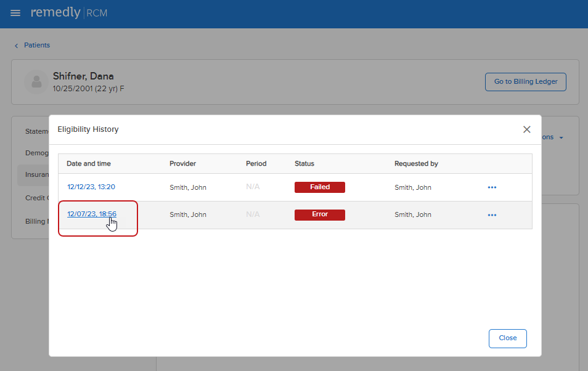Go to Billing Ledger
588x371 pixels.
pyautogui.click(x=525, y=82)
